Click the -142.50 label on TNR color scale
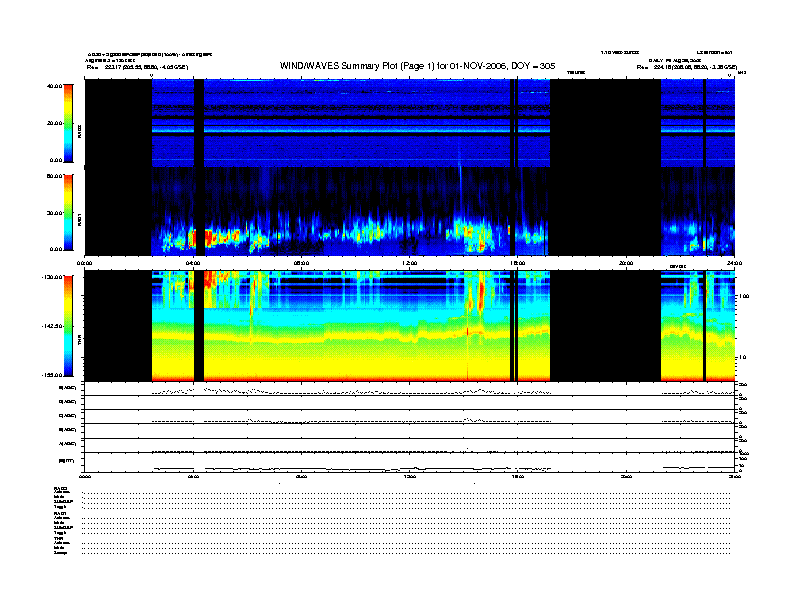This screenshot has width=792, height=612. [52, 326]
